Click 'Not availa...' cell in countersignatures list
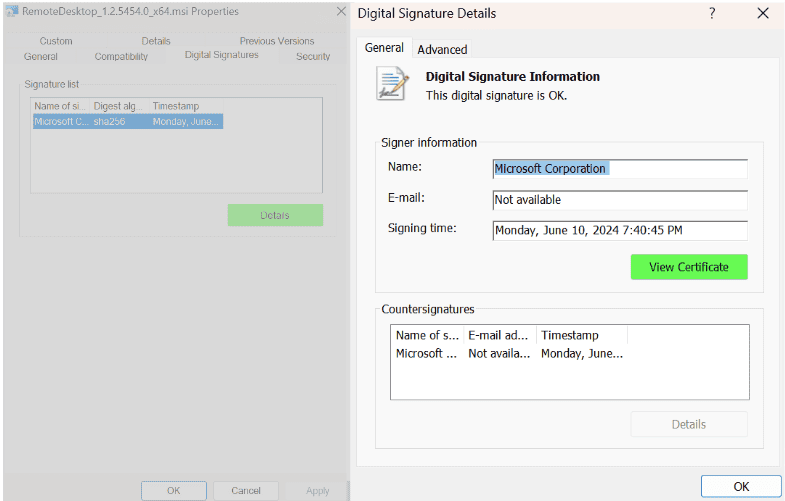 [499, 353]
